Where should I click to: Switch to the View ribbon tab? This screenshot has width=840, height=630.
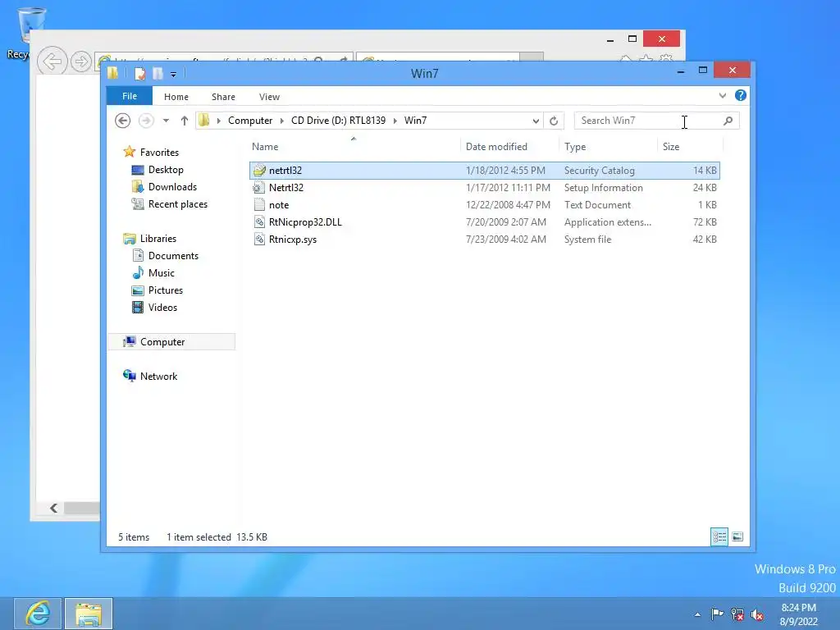click(269, 97)
